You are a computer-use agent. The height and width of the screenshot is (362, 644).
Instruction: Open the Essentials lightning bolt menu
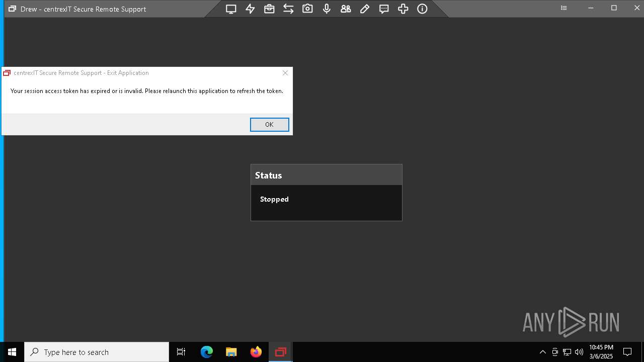(x=250, y=9)
